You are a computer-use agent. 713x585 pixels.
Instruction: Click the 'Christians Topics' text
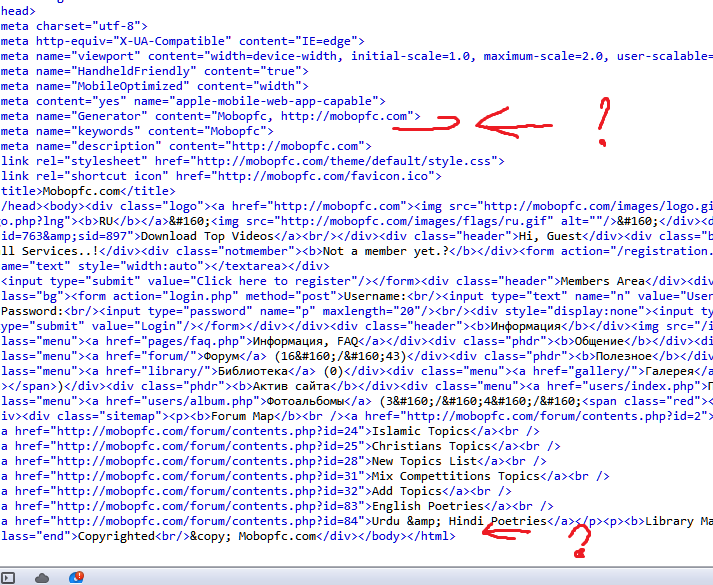[431, 446]
